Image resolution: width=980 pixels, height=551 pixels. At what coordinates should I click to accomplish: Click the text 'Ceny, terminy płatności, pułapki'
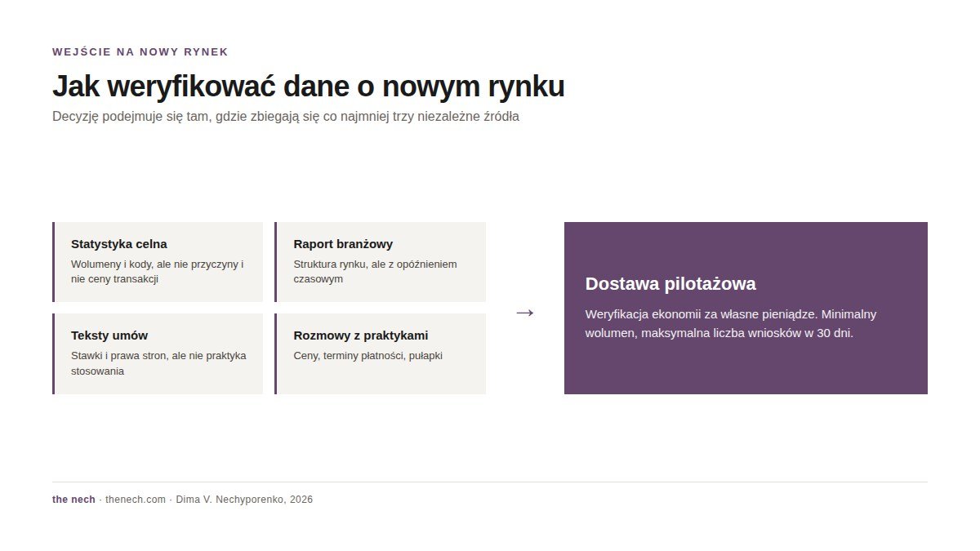(x=367, y=356)
